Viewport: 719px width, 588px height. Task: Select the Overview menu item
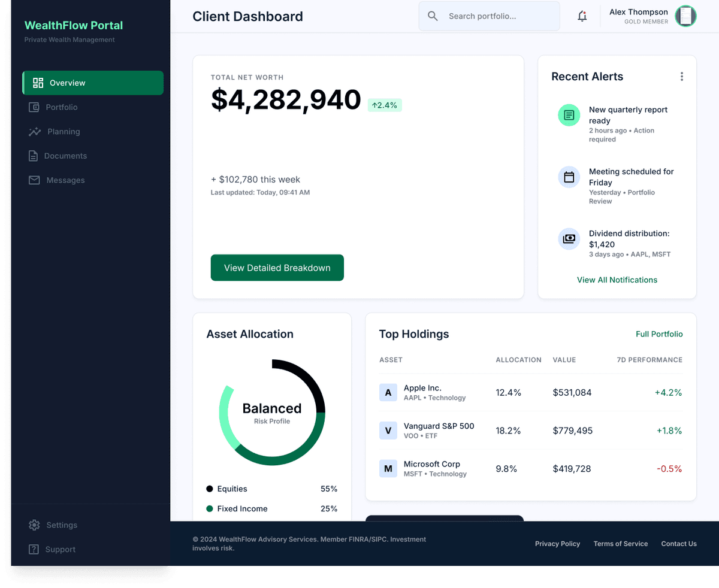point(93,83)
